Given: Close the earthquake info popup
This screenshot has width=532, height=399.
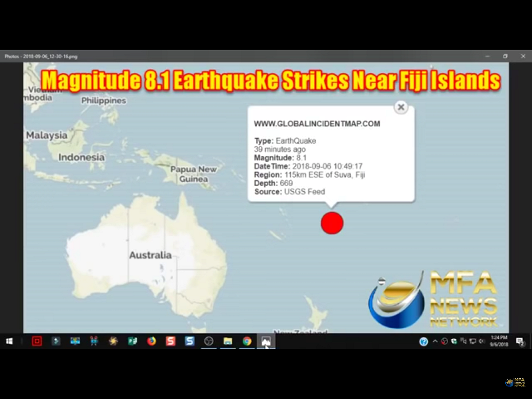Looking at the screenshot, I should [x=401, y=107].
